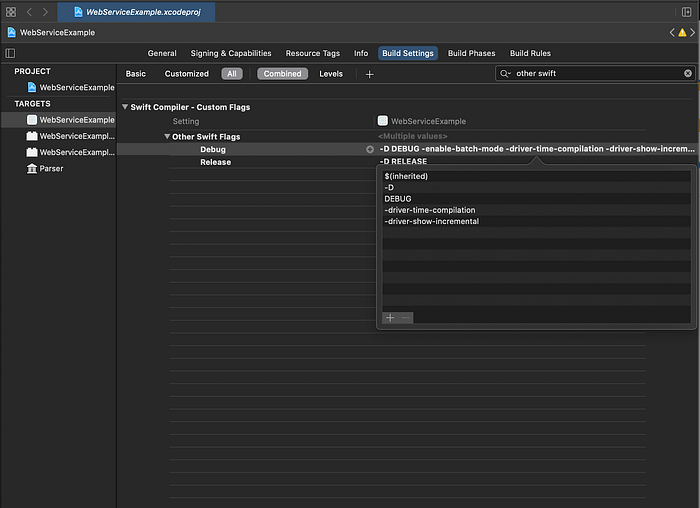The height and width of the screenshot is (508, 700).
Task: Select the Parser target
Action: 45,169
